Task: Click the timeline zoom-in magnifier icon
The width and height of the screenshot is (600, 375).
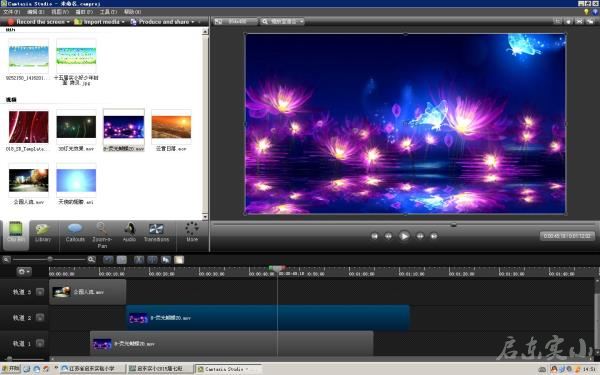Action: coord(91,259)
